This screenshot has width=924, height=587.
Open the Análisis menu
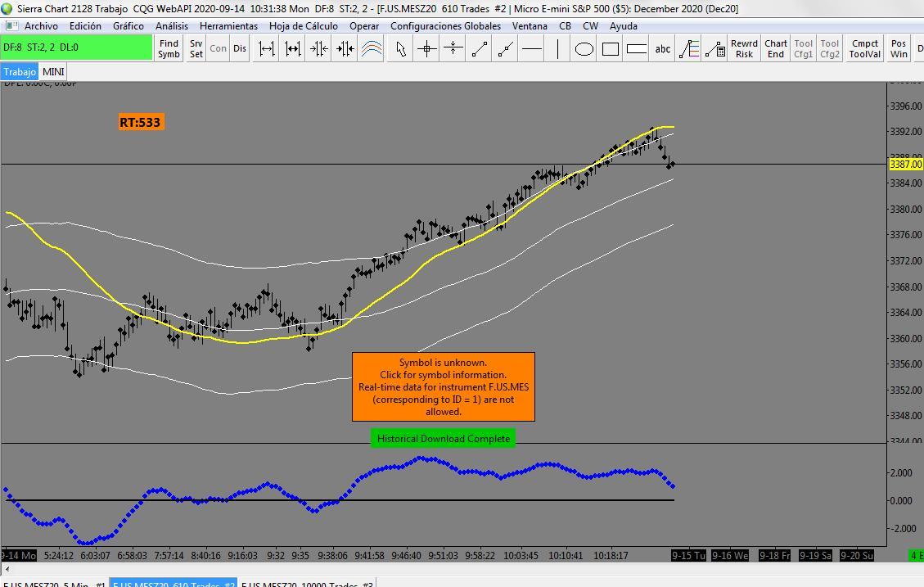pos(172,26)
